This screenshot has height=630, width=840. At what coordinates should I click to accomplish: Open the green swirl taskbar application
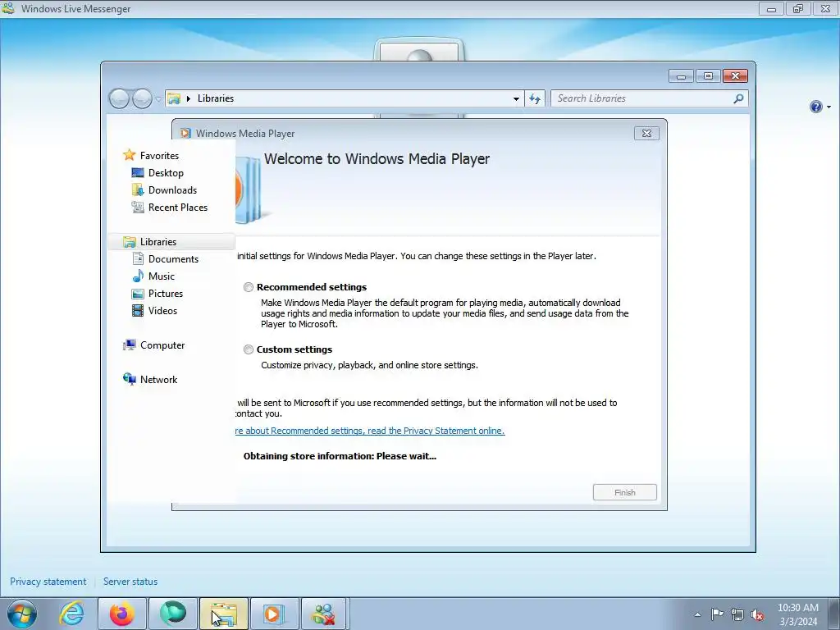(x=172, y=614)
